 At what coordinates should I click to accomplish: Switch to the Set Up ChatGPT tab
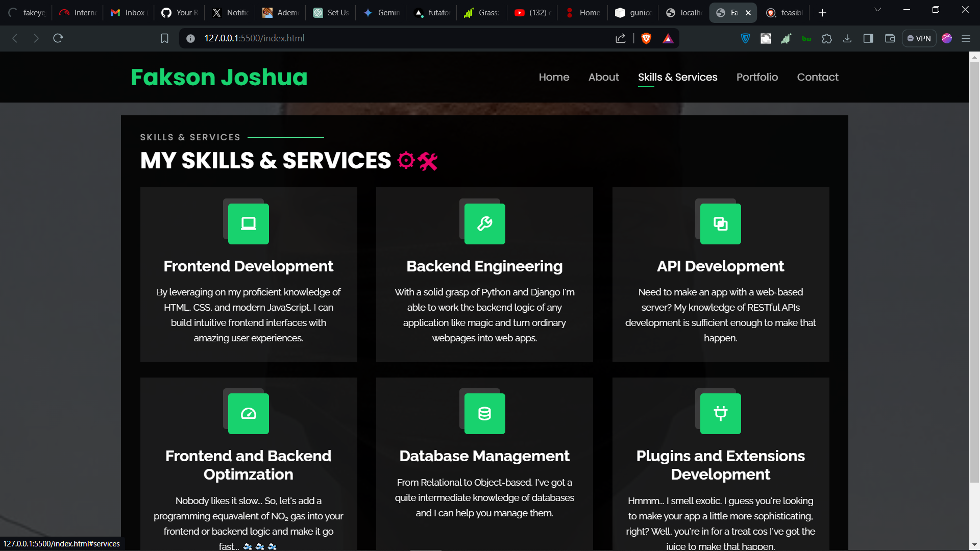click(331, 13)
